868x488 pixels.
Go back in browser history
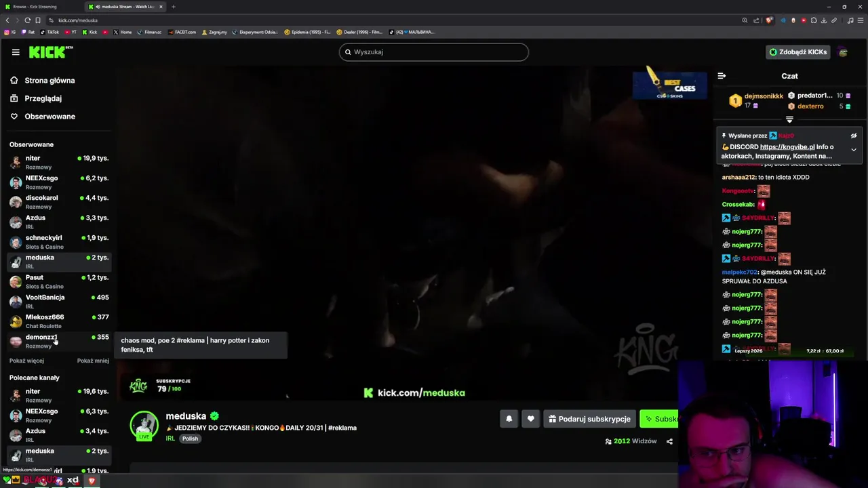pyautogui.click(x=7, y=20)
